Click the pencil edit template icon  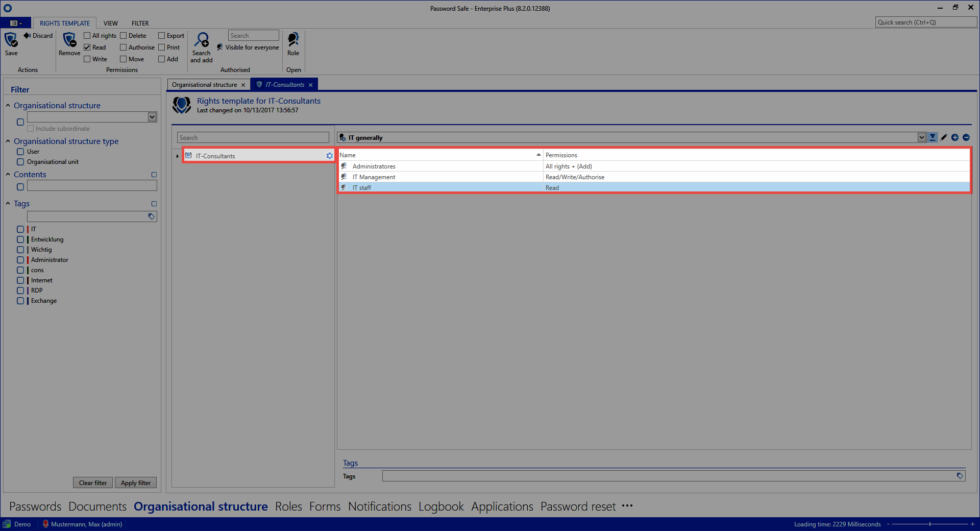[x=944, y=137]
